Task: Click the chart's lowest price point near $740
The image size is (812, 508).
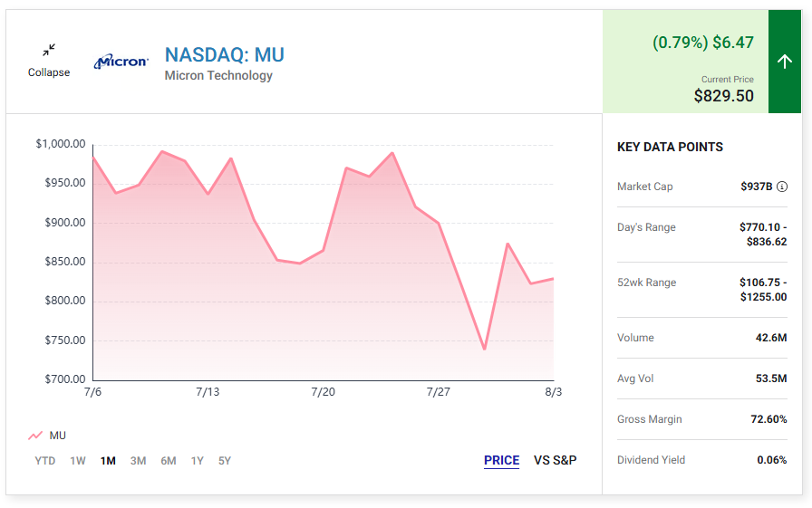Action: (485, 350)
